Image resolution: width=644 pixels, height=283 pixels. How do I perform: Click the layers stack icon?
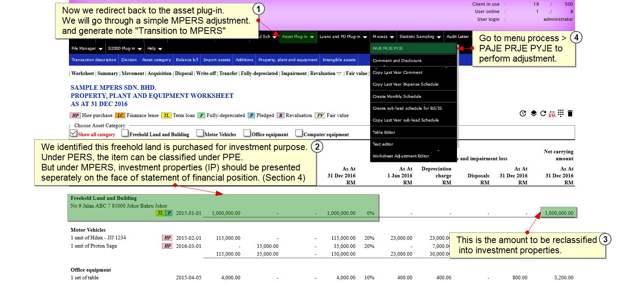[x=533, y=113]
